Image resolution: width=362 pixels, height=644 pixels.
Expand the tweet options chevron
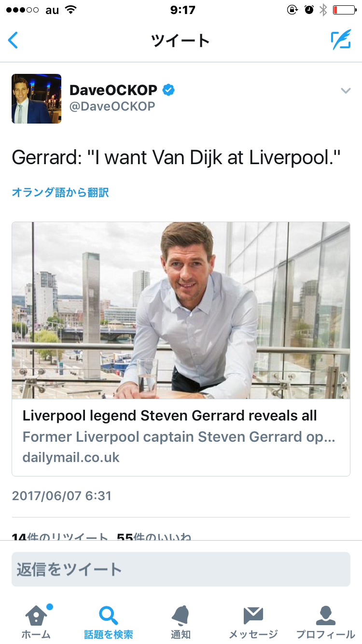pyautogui.click(x=345, y=90)
